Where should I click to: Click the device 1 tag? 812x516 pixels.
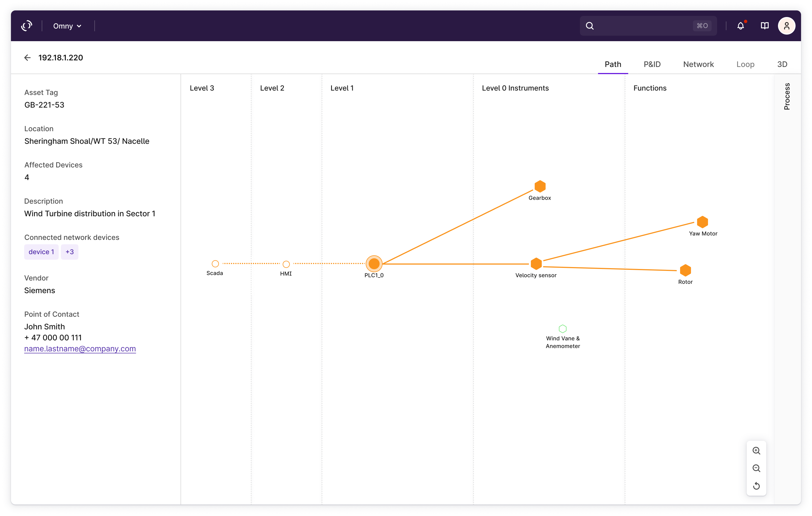(41, 252)
